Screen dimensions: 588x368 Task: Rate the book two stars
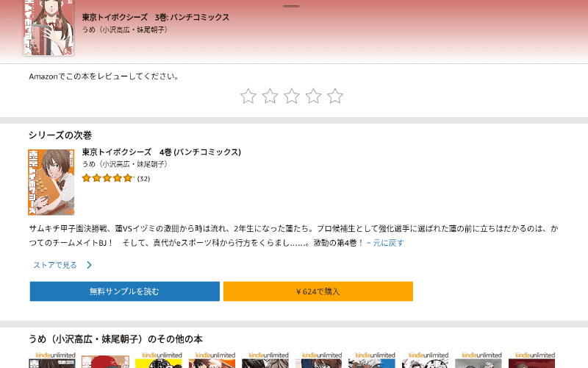point(270,96)
